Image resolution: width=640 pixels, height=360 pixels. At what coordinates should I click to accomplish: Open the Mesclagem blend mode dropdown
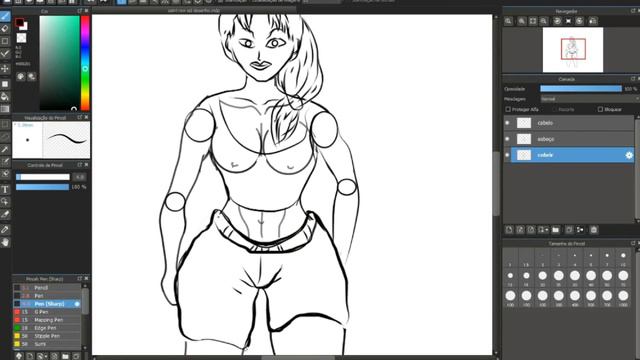tap(590, 99)
